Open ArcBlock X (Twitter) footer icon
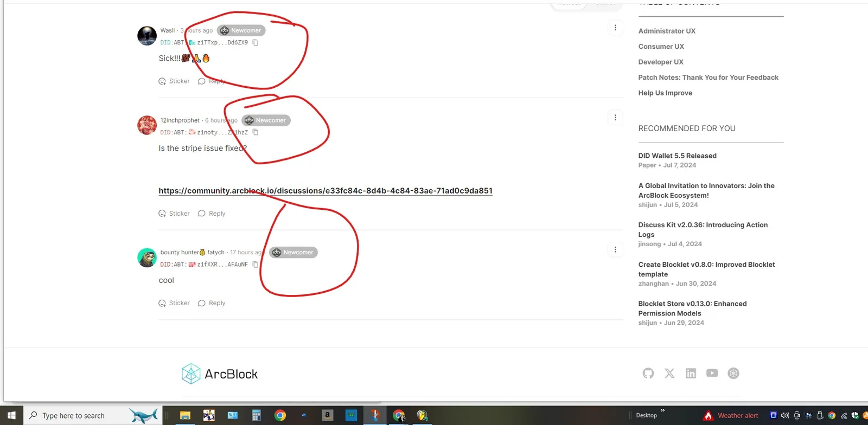The height and width of the screenshot is (425, 868). tap(669, 373)
